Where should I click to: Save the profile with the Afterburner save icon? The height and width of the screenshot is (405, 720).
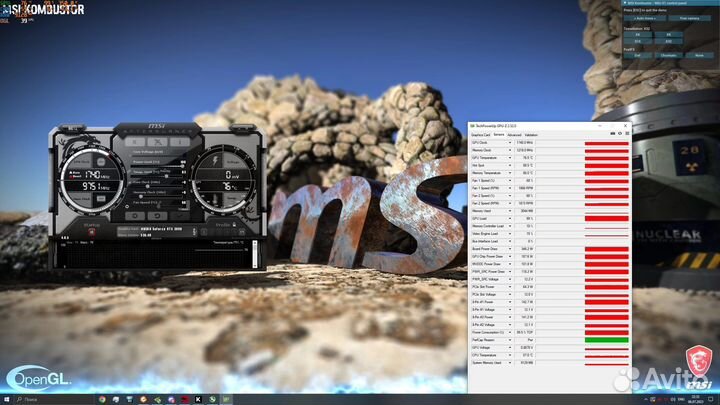pyautogui.click(x=242, y=232)
